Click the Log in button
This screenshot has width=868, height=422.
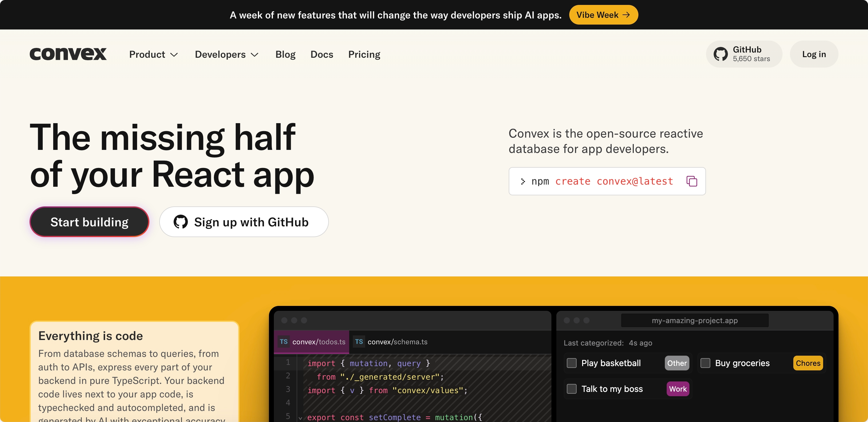click(814, 54)
